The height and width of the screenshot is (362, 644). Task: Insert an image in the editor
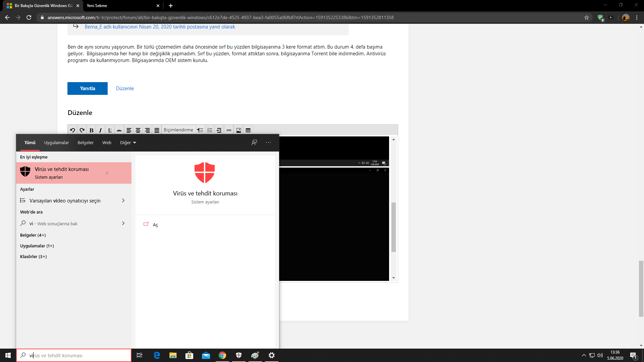pyautogui.click(x=238, y=130)
